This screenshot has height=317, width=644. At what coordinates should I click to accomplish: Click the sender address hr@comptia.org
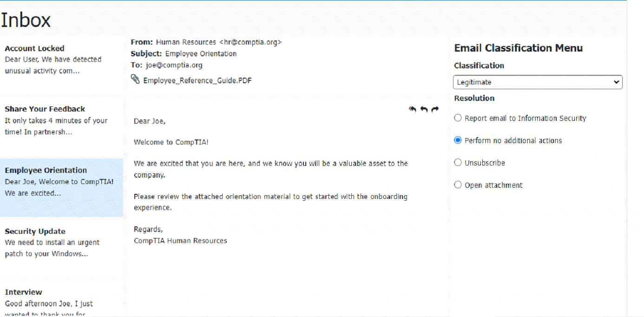[x=250, y=42]
